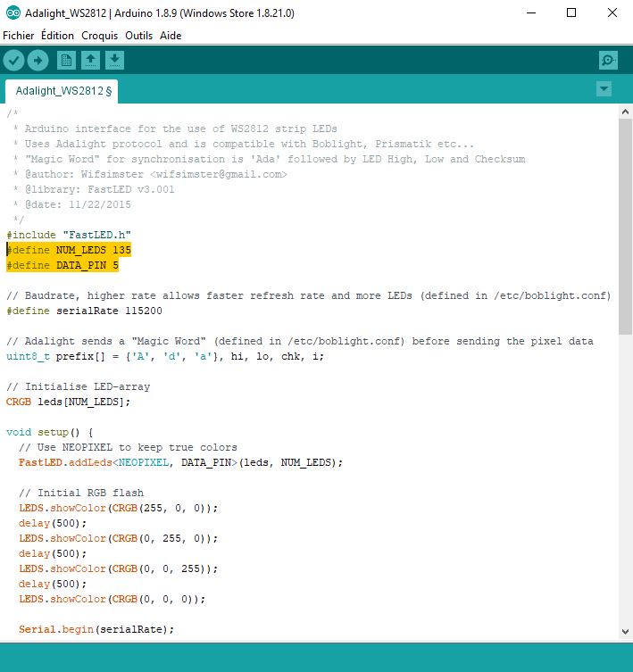The width and height of the screenshot is (633, 672).
Task: Click the highlighted '#define NUM_LEDS 135' line
Action: [69, 250]
